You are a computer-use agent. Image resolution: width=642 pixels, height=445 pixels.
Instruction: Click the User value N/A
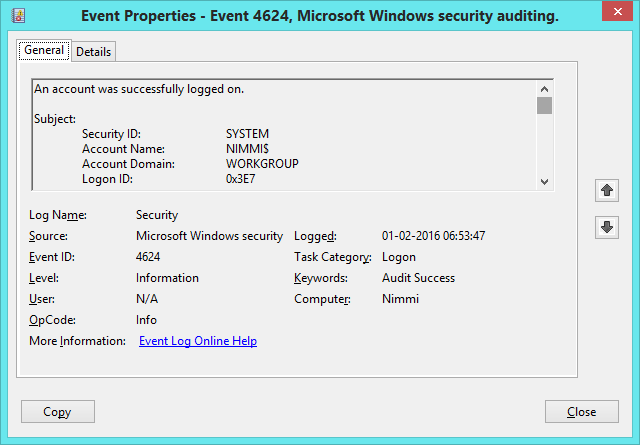point(147,299)
